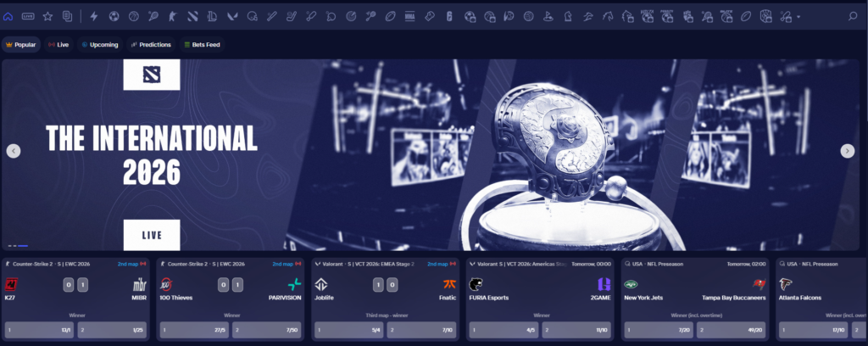Click the Dota 2 logo on banner

(x=152, y=74)
